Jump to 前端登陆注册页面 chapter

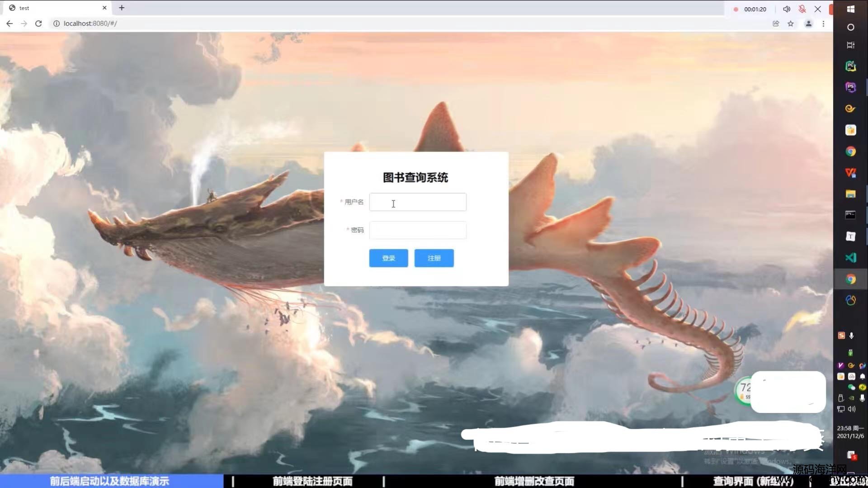pos(312,481)
